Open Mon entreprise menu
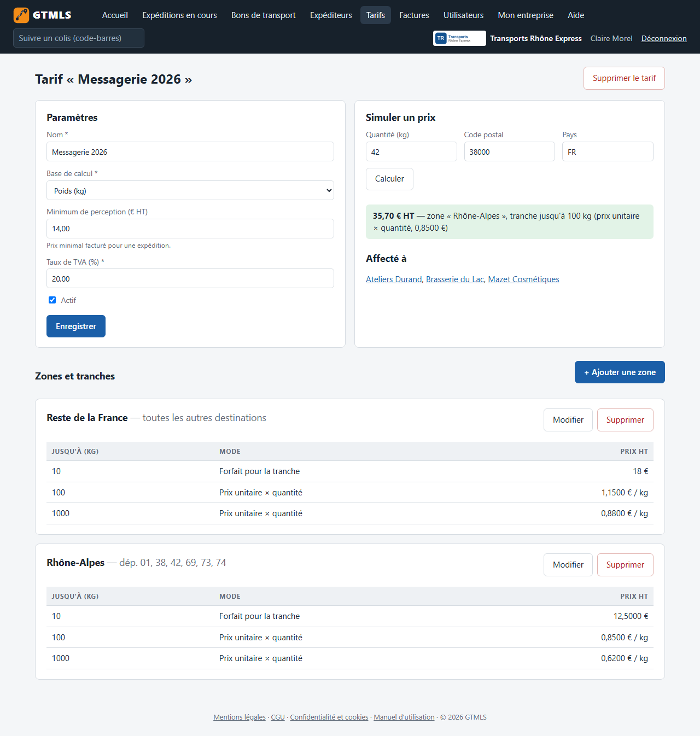Image resolution: width=700 pixels, height=736 pixels. point(526,15)
